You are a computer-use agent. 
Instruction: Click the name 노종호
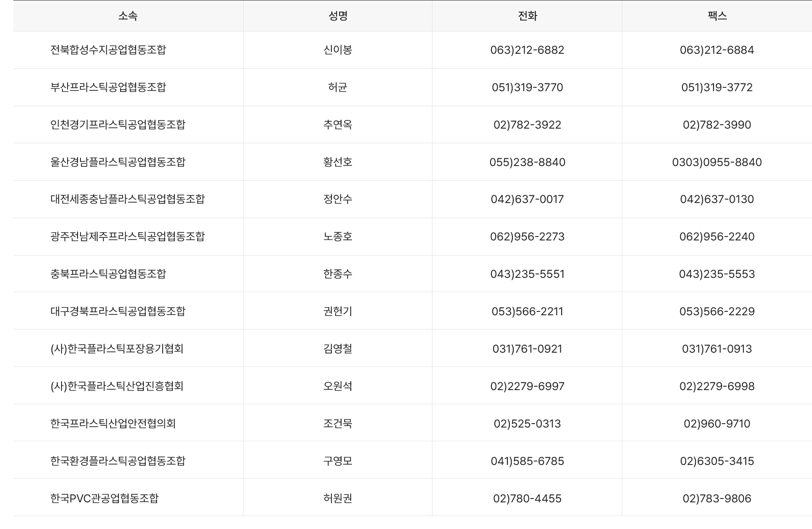[338, 237]
